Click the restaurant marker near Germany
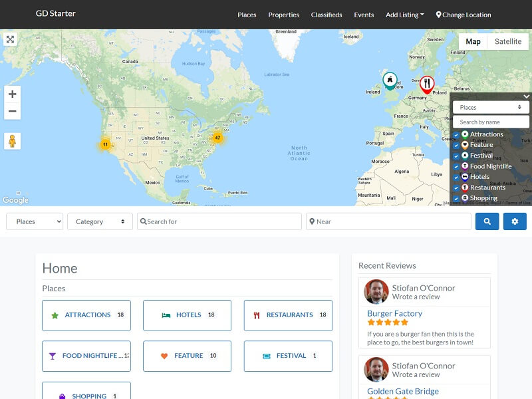Screen dimensions: 532x399 coord(427,84)
